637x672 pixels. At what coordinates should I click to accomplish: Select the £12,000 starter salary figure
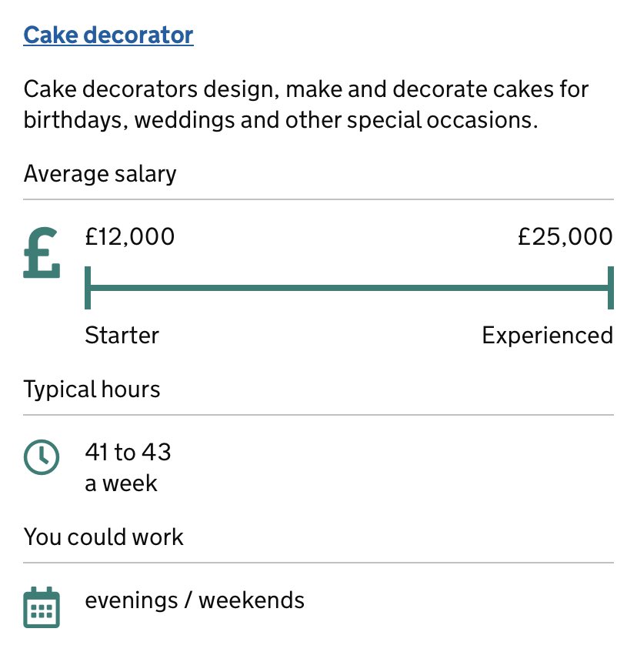(x=130, y=236)
